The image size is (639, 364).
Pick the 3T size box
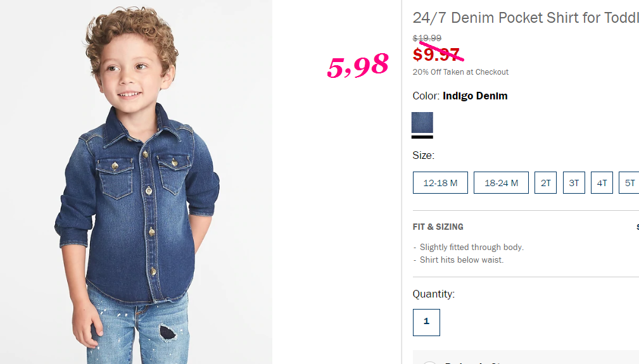coord(574,183)
